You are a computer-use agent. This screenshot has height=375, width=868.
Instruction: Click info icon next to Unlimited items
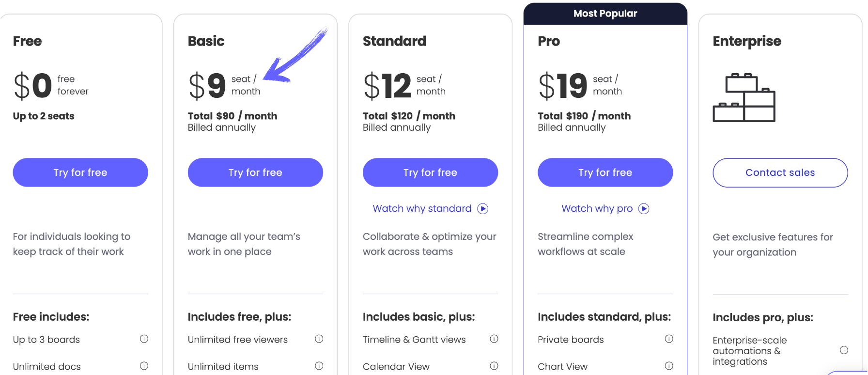[x=319, y=366]
